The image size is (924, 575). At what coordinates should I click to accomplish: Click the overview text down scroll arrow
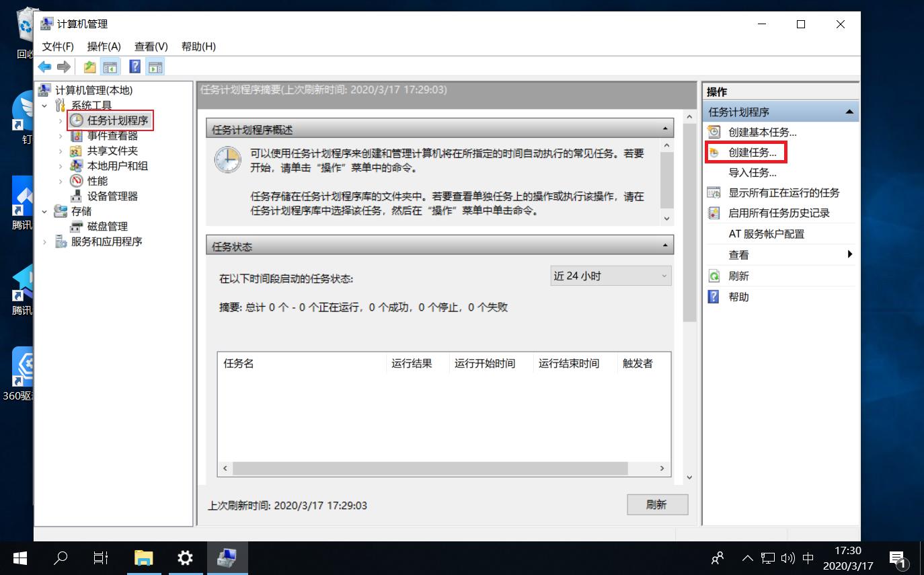click(666, 219)
